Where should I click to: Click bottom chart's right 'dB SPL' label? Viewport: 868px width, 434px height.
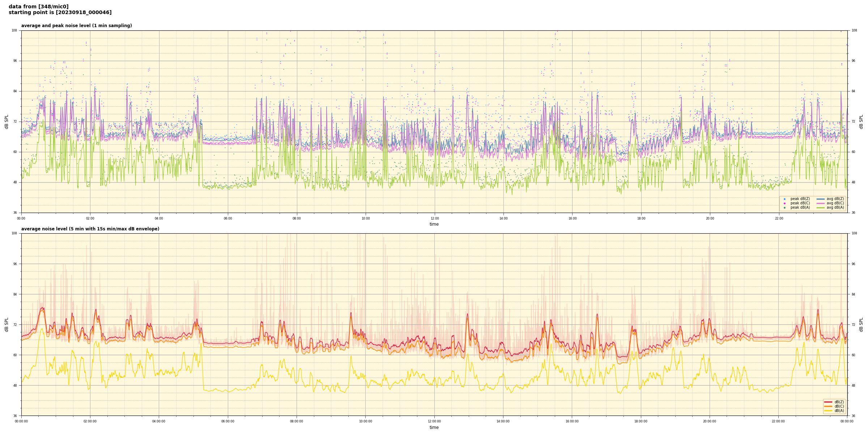point(861,324)
